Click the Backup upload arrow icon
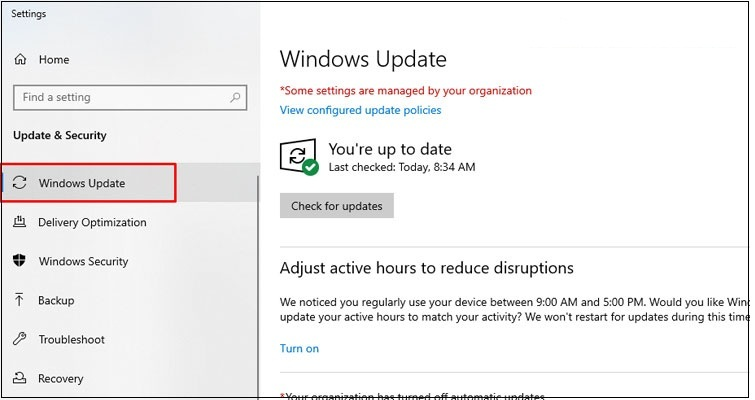Screen dimensions: 755x400 tap(20, 300)
